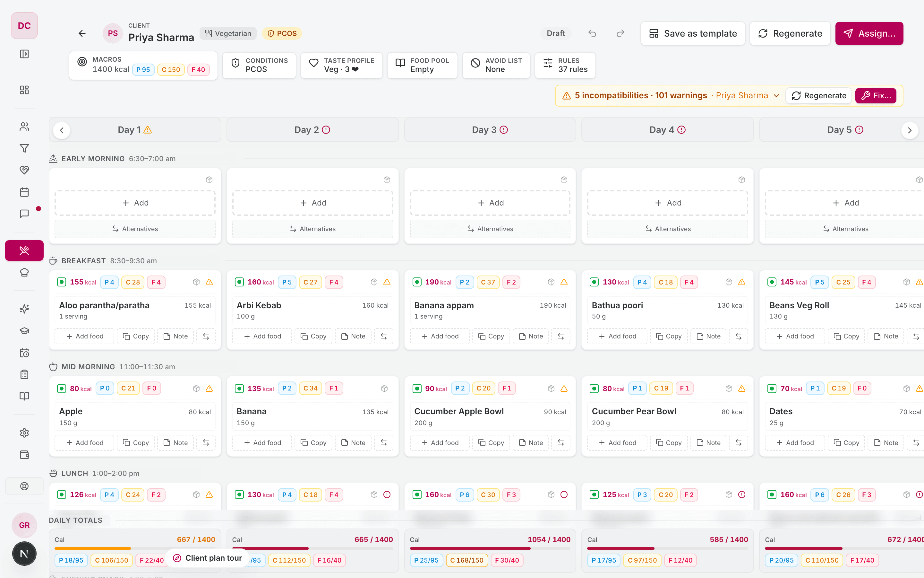Click the swap icon on Arbi Kebab card
Image resolution: width=924 pixels, height=578 pixels.
click(x=384, y=337)
